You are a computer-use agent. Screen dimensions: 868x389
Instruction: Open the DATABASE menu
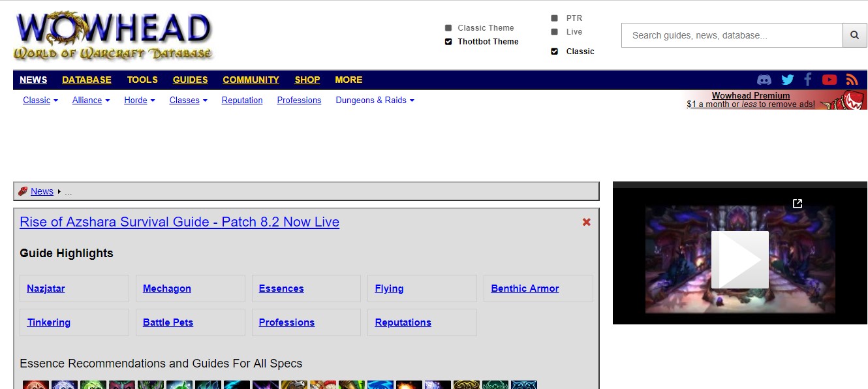point(87,80)
